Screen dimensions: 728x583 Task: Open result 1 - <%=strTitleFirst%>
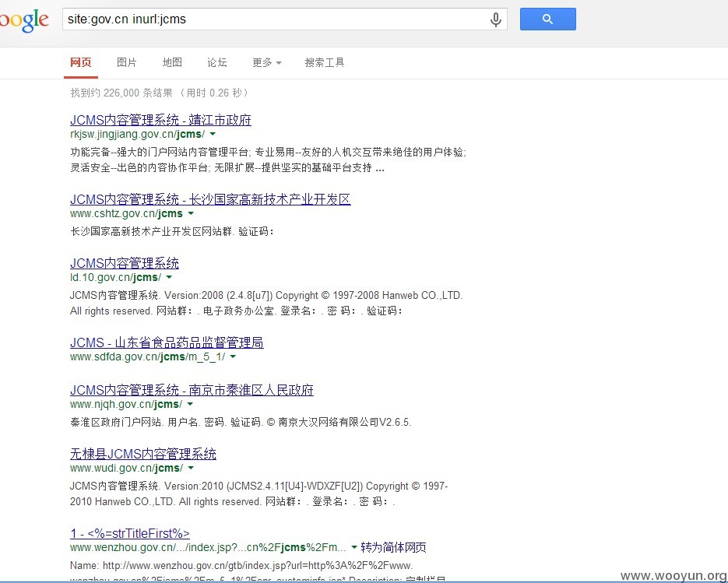130,533
